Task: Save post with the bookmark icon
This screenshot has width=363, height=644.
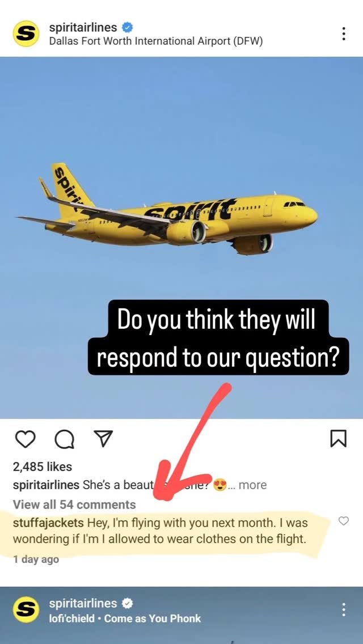Action: click(339, 439)
